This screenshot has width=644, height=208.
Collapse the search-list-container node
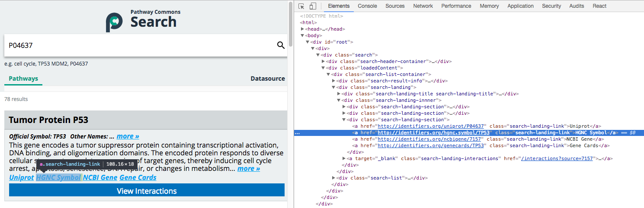coord(328,74)
